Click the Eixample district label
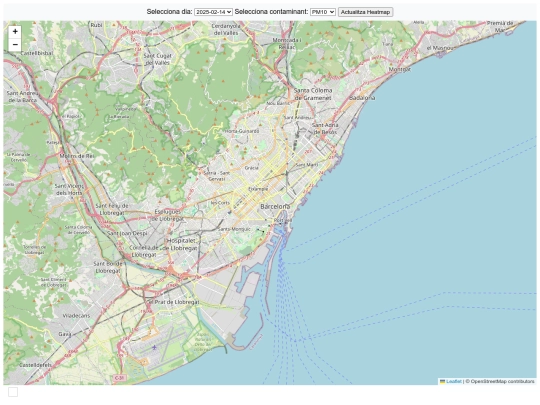Image resolution: width=540 pixels, height=405 pixels. [258, 189]
